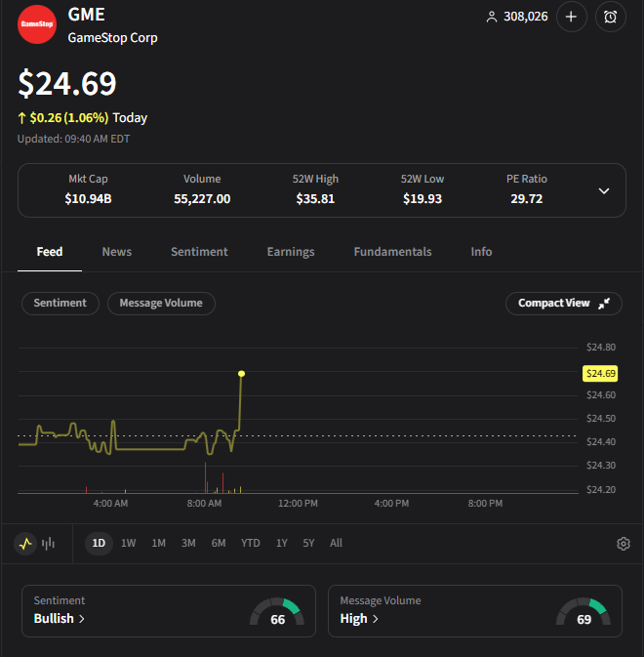Switch to Compact View
This screenshot has height=657, width=644.
click(564, 304)
